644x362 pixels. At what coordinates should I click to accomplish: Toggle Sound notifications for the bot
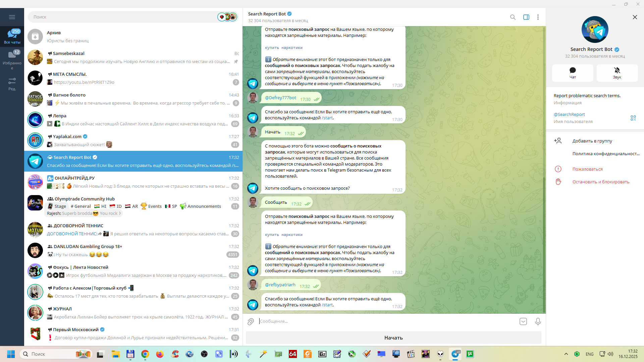[x=617, y=73]
